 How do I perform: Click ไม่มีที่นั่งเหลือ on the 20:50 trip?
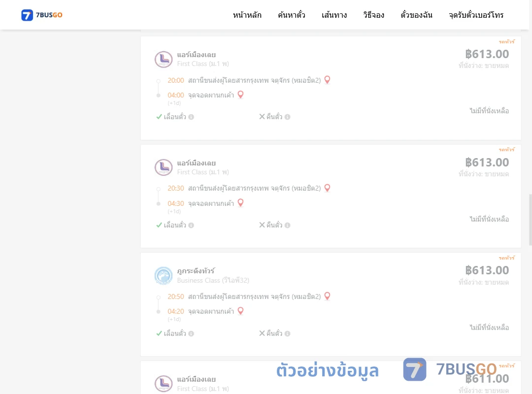coord(489,327)
